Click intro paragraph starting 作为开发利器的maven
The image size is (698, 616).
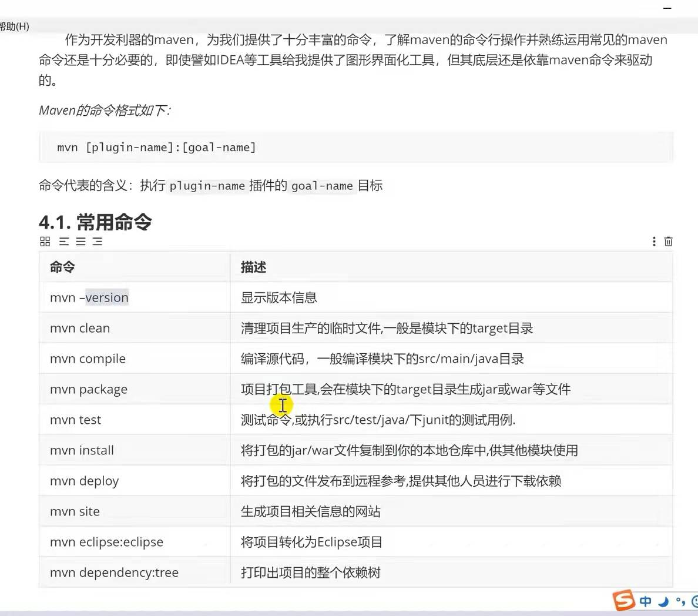[x=353, y=60]
